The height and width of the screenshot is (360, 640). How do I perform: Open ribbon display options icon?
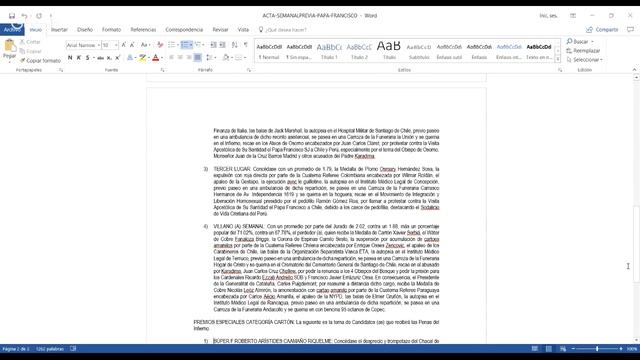point(573,16)
